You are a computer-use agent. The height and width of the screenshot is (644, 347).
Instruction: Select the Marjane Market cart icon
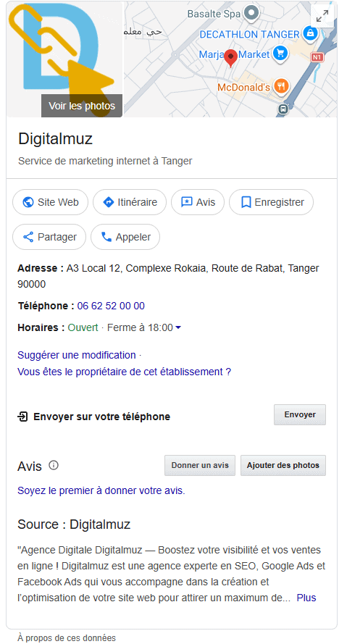(280, 54)
